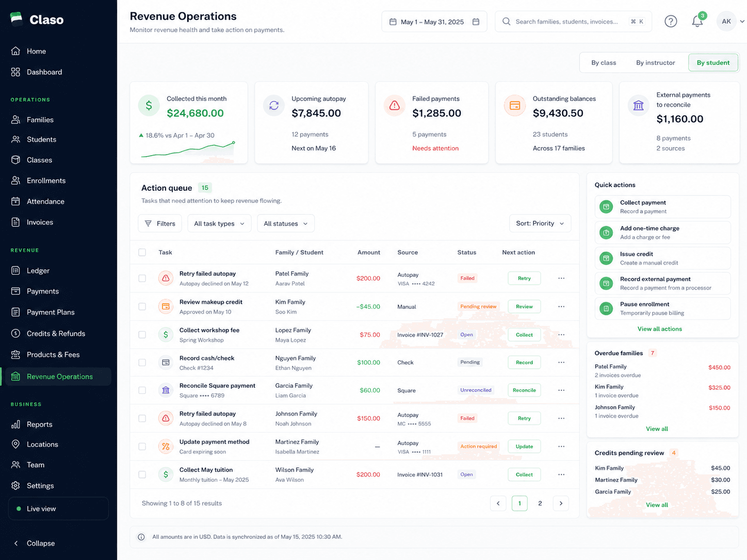Click the bank icon on Reconcile Square payment
Screen dimensions: 747x560
[x=166, y=390]
